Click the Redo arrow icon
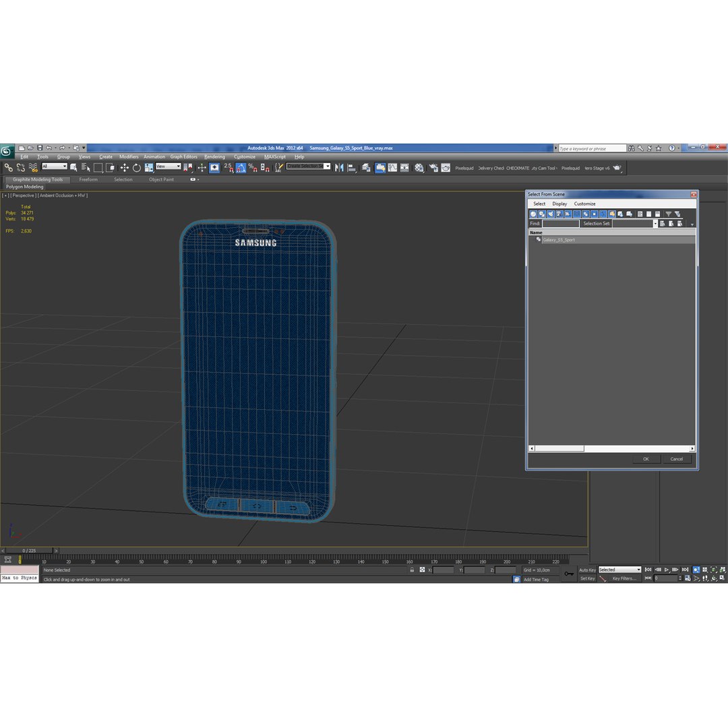This screenshot has height=728, width=728. pyautogui.click(x=62, y=148)
